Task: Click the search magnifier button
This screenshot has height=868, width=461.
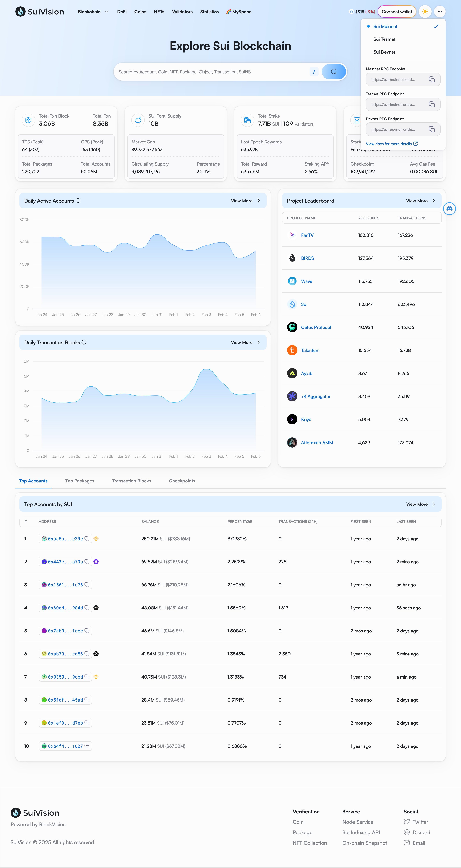Action: 334,72
